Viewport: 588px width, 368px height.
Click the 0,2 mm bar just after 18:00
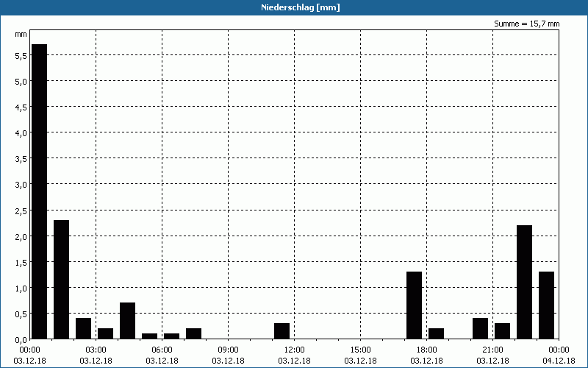point(436,333)
